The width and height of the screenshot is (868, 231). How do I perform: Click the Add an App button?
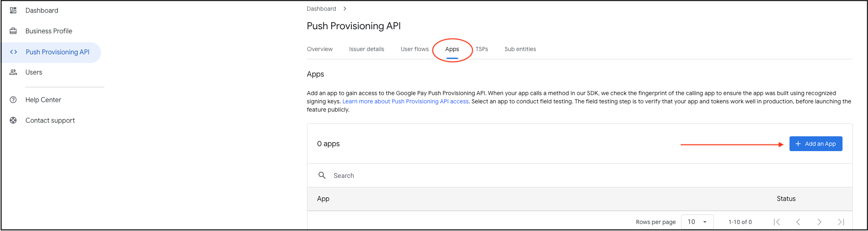tap(816, 144)
